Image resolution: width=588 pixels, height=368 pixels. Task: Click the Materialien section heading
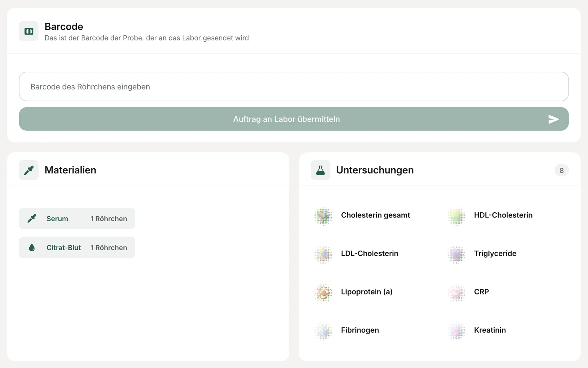coord(71,170)
